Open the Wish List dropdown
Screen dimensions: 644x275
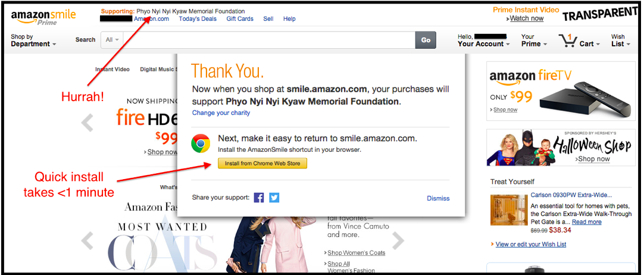click(x=621, y=40)
